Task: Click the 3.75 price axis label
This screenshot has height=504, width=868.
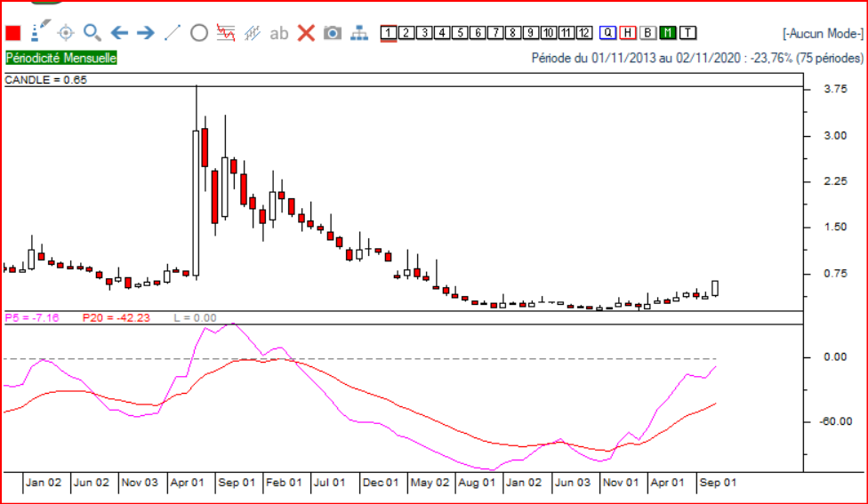Action: pos(835,89)
